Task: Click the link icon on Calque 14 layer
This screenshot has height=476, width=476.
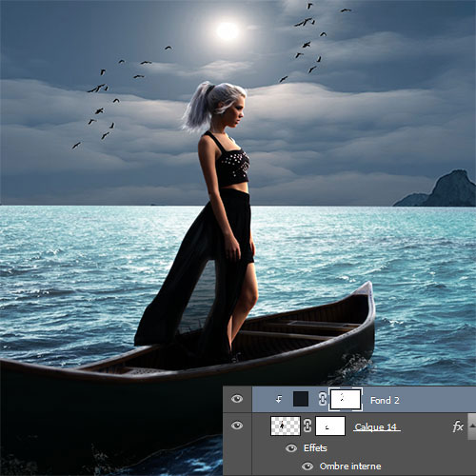Action: (307, 426)
